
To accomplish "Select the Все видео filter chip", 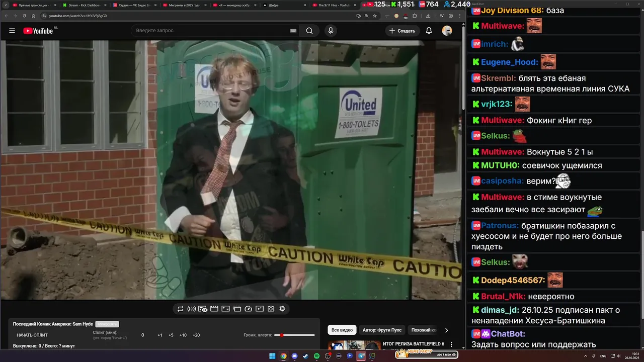I will [342, 330].
